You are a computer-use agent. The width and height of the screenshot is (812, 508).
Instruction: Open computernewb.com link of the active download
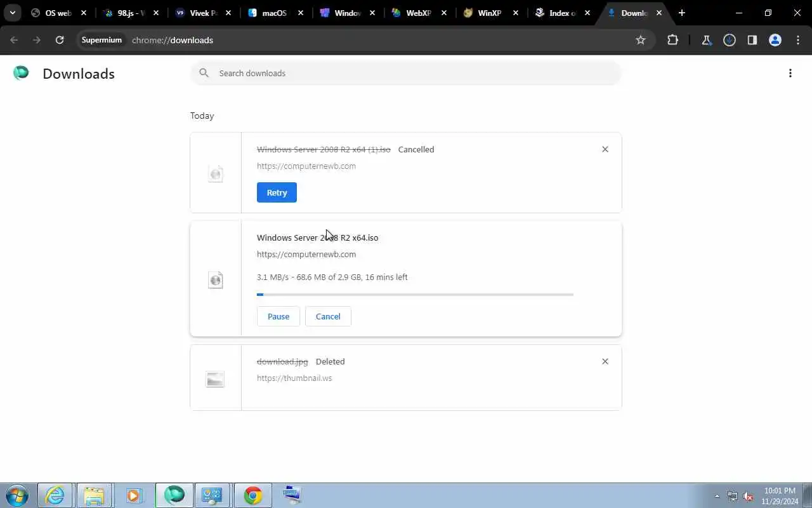point(306,255)
